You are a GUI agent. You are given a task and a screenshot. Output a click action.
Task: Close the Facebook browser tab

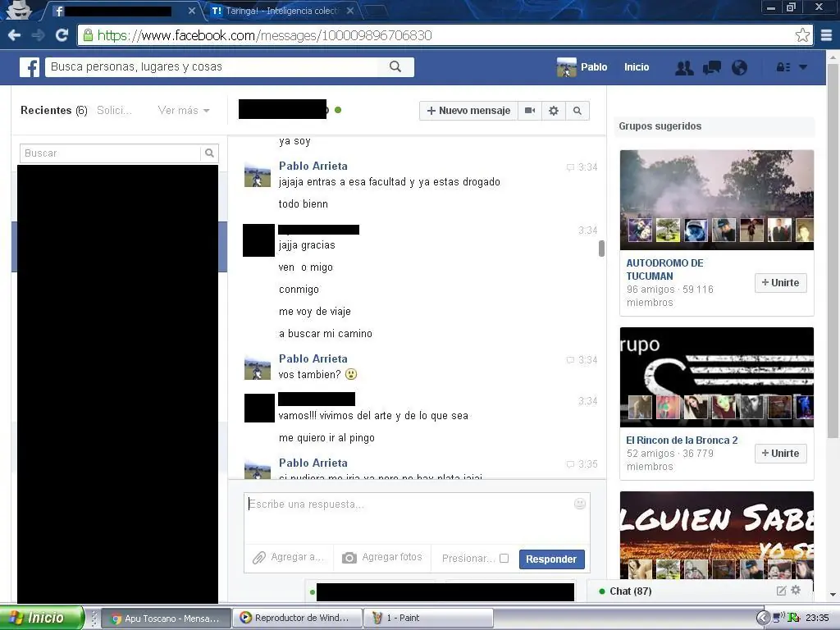click(192, 11)
